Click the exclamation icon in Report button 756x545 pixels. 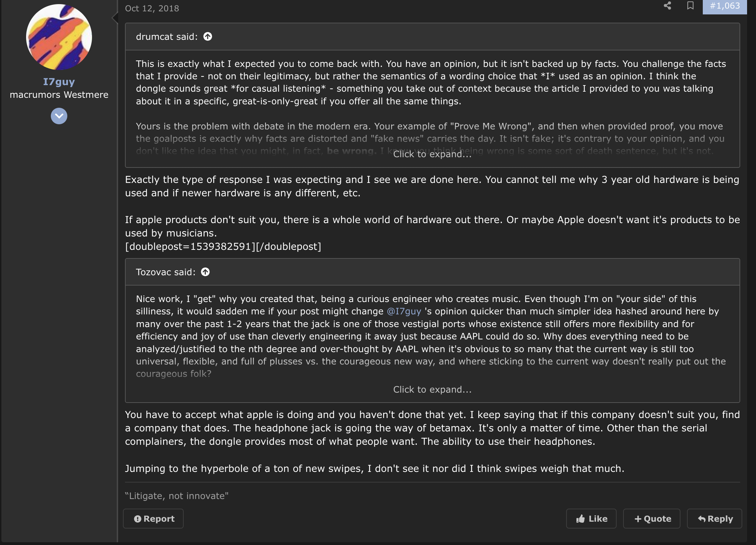point(138,519)
